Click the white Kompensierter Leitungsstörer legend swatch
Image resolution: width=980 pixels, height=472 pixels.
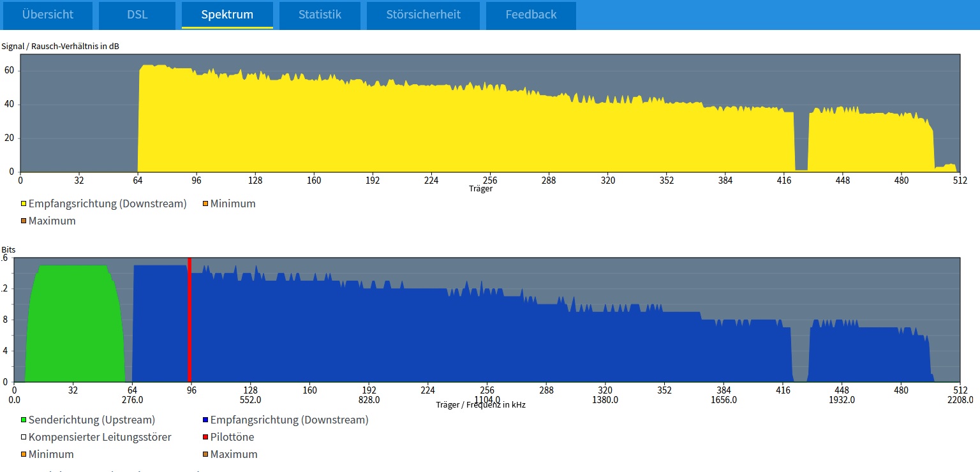click(x=24, y=438)
